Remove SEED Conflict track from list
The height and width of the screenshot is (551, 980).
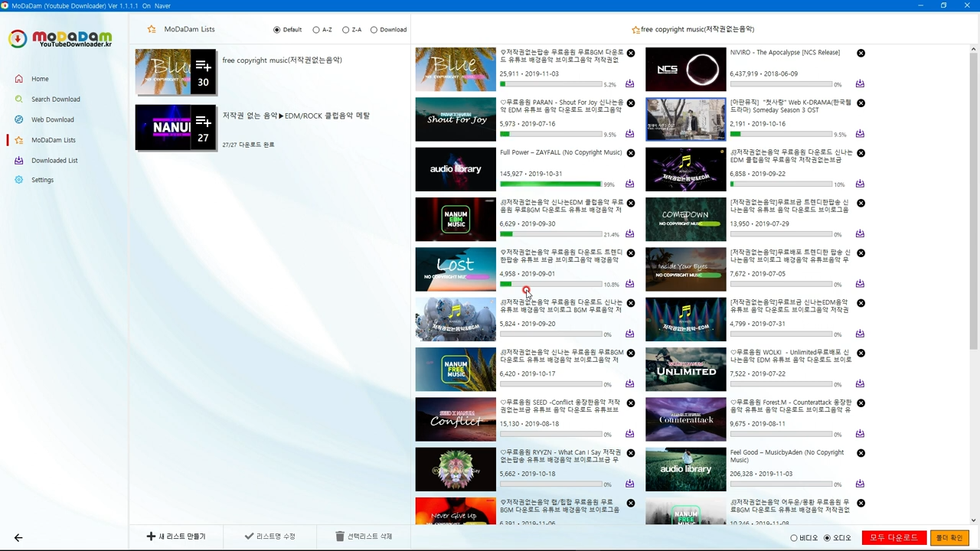point(631,403)
